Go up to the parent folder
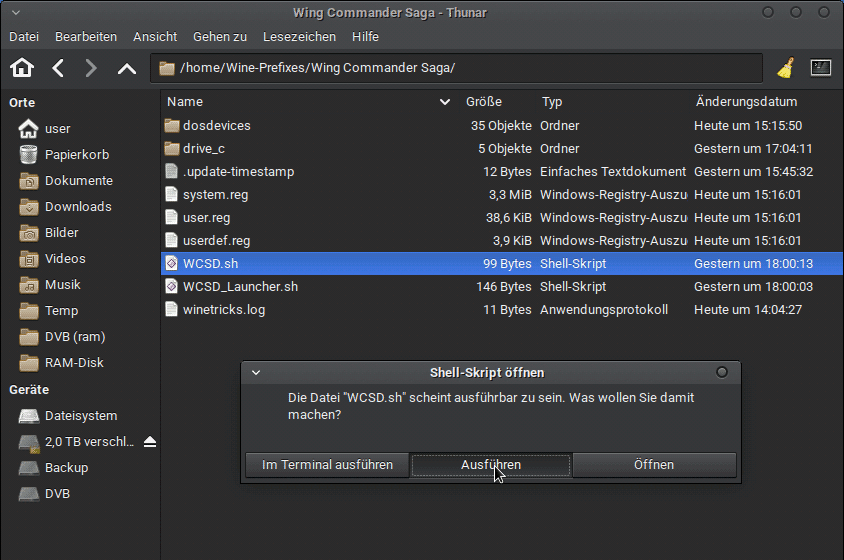The width and height of the screenshot is (844, 560). (127, 68)
